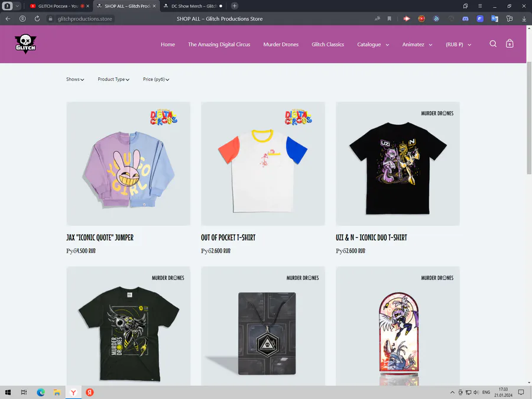Image resolution: width=532 pixels, height=399 pixels.
Task: Click the page vertical scrollbar thumb
Action: coord(529,119)
